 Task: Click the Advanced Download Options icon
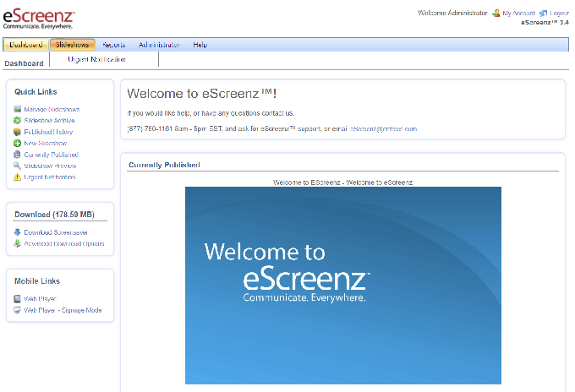click(x=17, y=243)
